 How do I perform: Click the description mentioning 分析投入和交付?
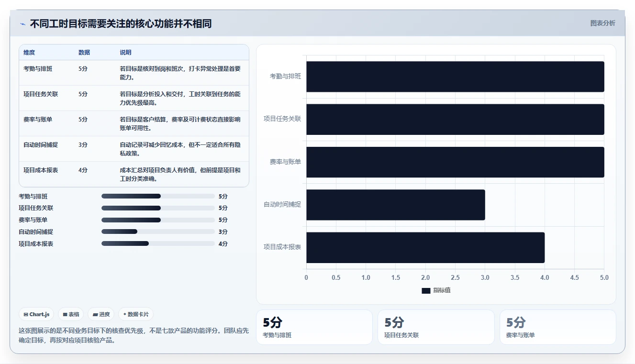pos(180,98)
